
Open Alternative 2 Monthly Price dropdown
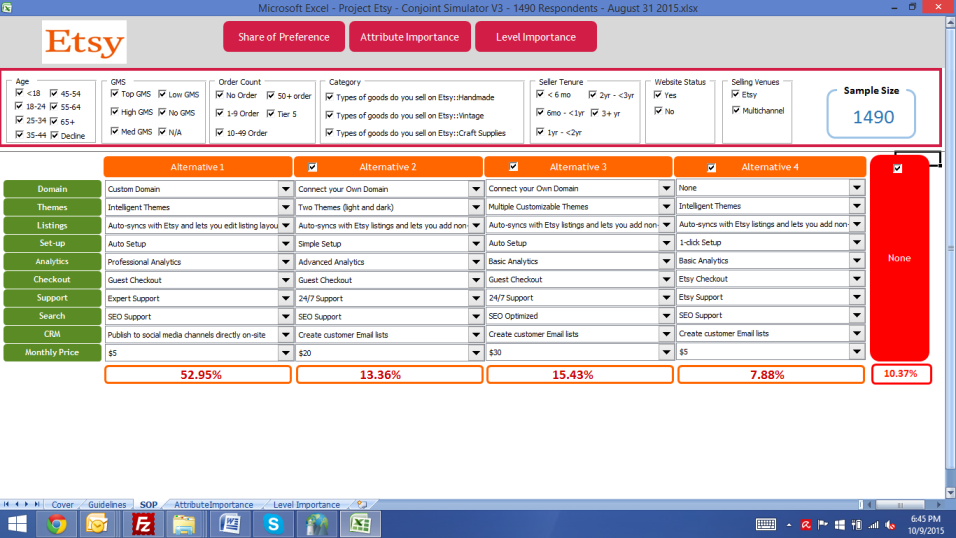476,353
